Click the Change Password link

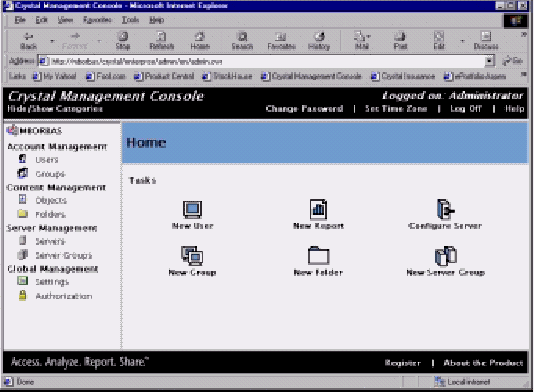(x=304, y=109)
